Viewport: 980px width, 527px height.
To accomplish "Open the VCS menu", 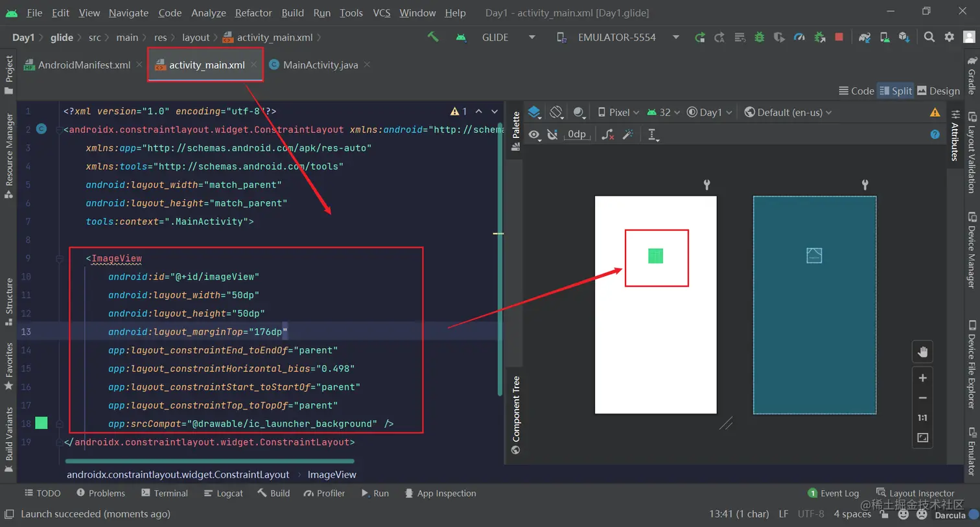I will (382, 12).
